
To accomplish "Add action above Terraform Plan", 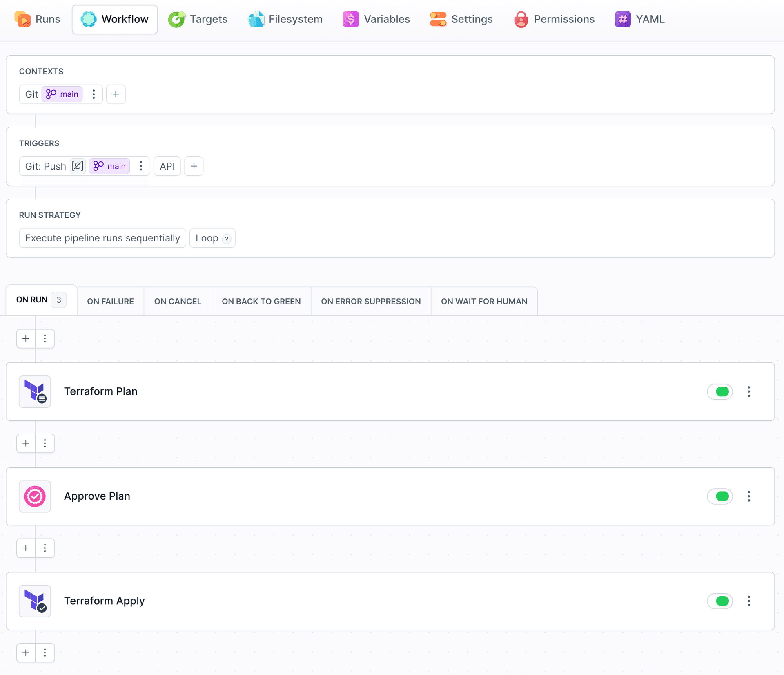I will 26,339.
